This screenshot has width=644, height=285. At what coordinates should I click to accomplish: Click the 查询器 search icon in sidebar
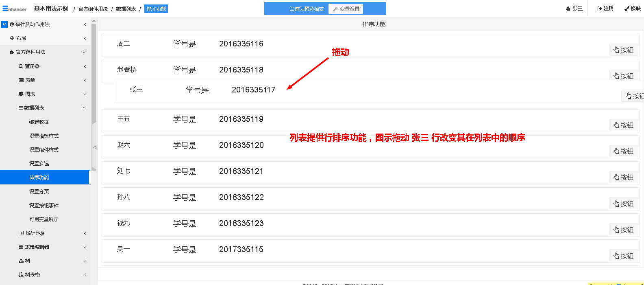coord(21,66)
